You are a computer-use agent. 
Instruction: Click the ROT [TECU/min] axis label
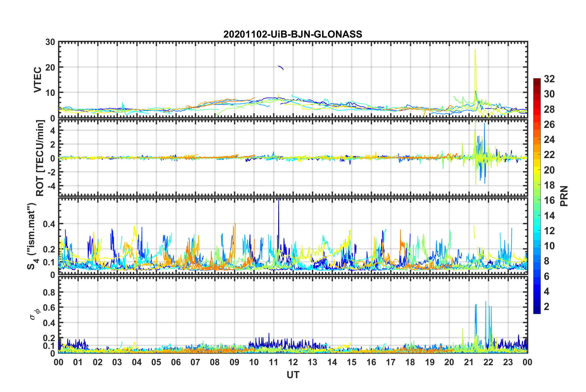40,158
